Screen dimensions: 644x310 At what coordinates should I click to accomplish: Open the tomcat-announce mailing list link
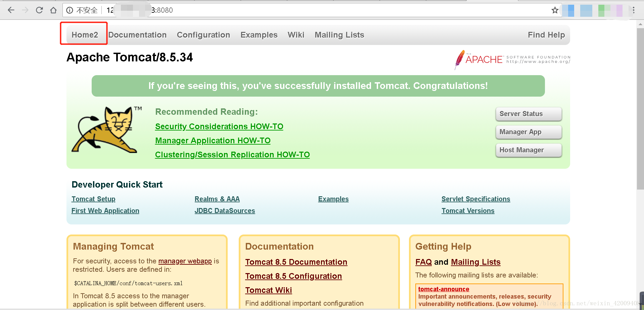coord(444,289)
